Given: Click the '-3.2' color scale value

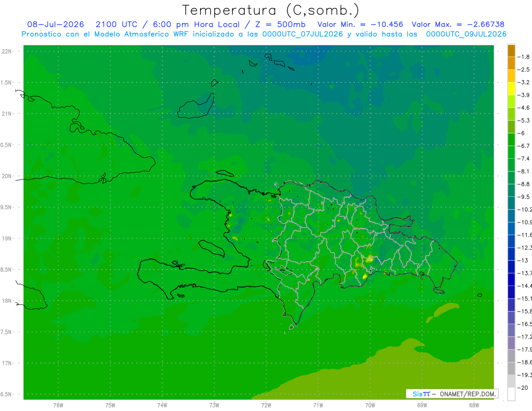Looking at the screenshot, I should point(524,82).
